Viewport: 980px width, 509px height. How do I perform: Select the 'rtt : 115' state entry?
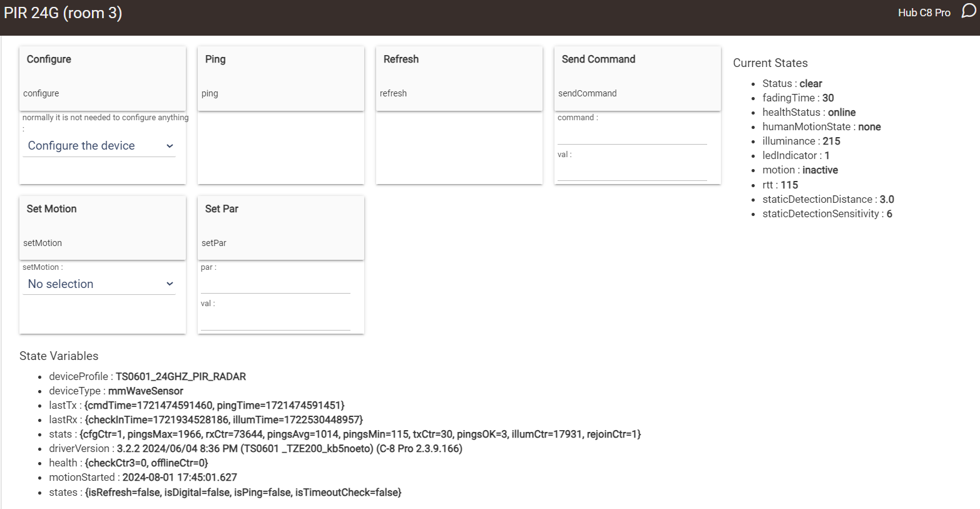click(x=780, y=185)
